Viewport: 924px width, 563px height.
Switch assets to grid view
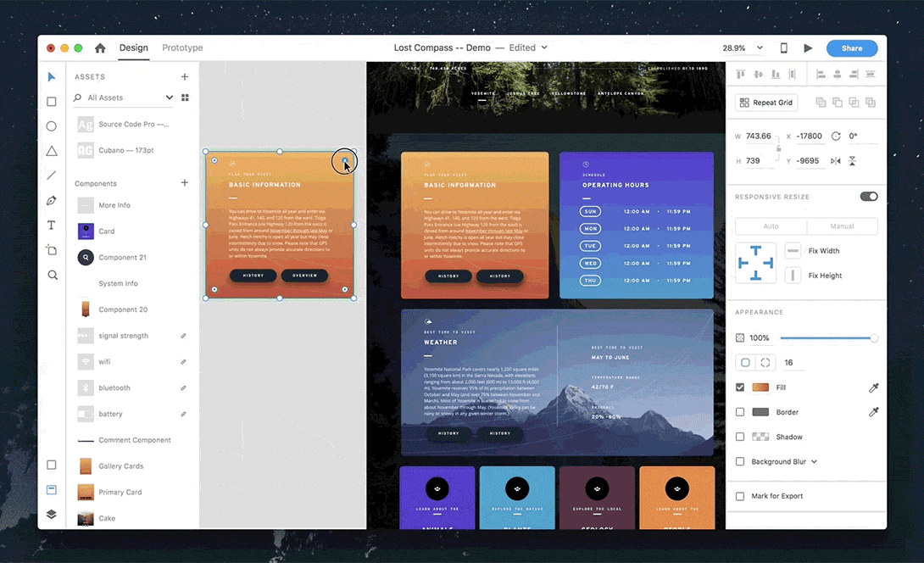click(185, 98)
